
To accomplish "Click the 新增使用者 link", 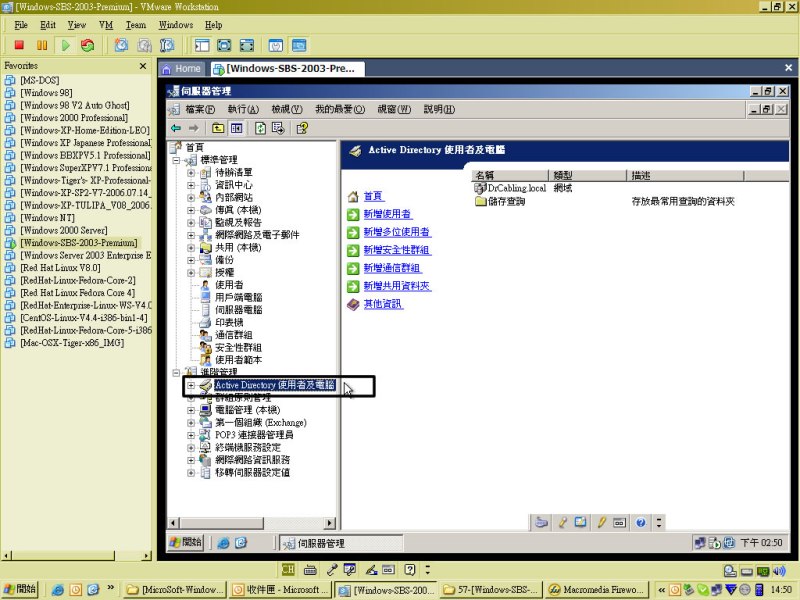I will 388,214.
